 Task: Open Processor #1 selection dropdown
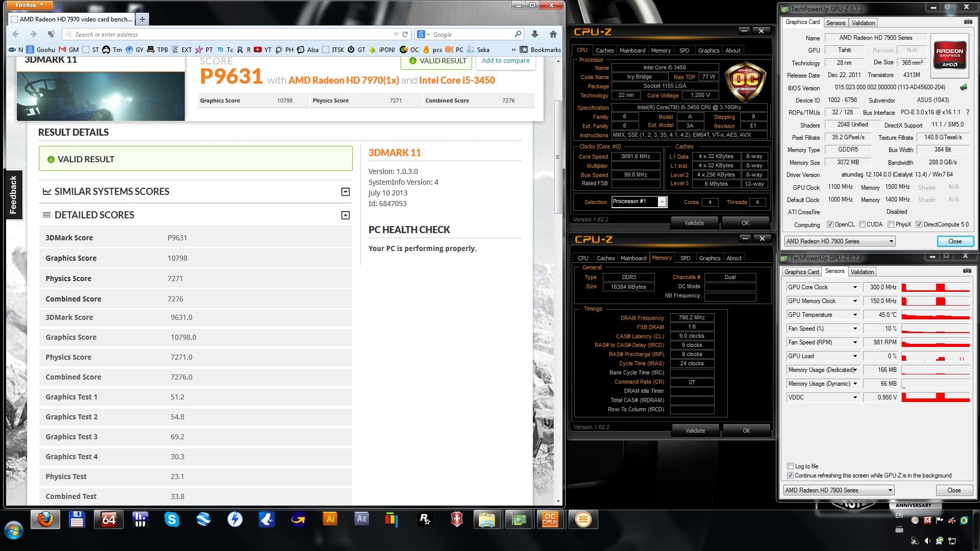661,202
